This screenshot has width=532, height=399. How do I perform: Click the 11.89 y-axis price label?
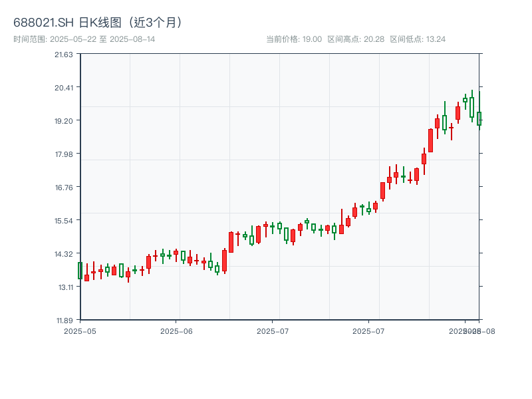64,320
